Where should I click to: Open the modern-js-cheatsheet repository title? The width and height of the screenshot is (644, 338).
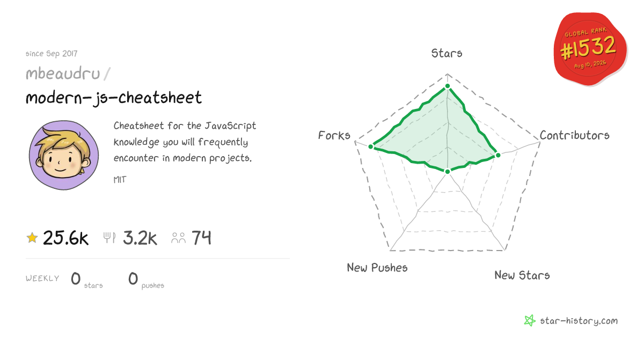pyautogui.click(x=114, y=98)
